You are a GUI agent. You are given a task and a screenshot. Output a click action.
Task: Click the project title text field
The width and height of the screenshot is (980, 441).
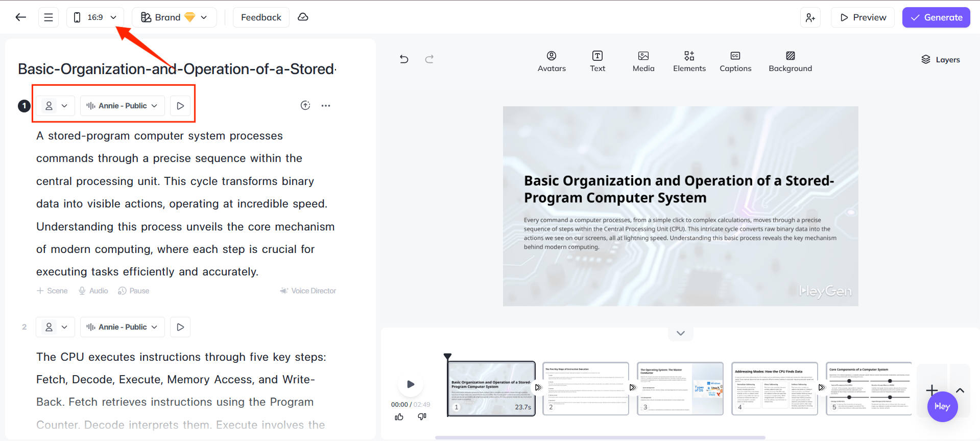point(177,69)
